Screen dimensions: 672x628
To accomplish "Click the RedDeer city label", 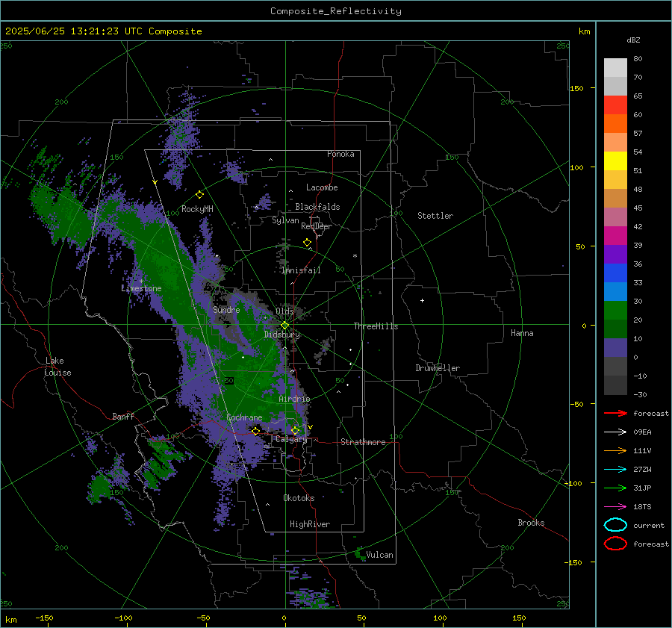I will coord(317,226).
